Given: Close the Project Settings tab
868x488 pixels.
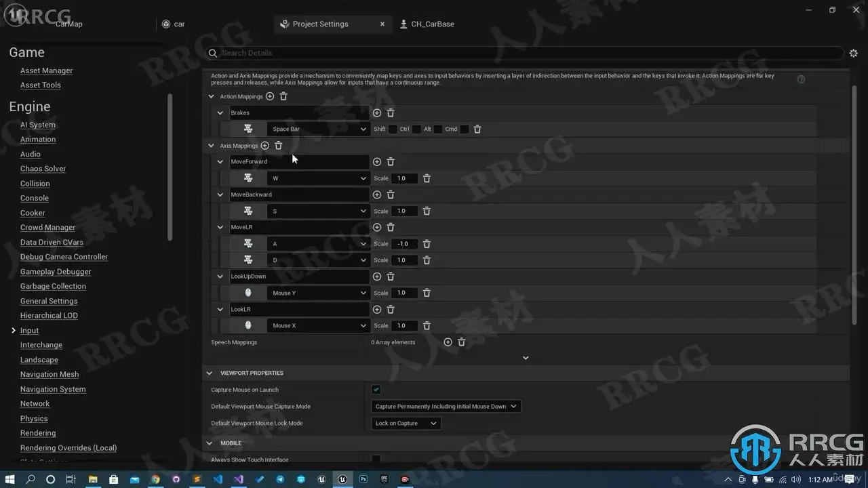Looking at the screenshot, I should pos(382,24).
